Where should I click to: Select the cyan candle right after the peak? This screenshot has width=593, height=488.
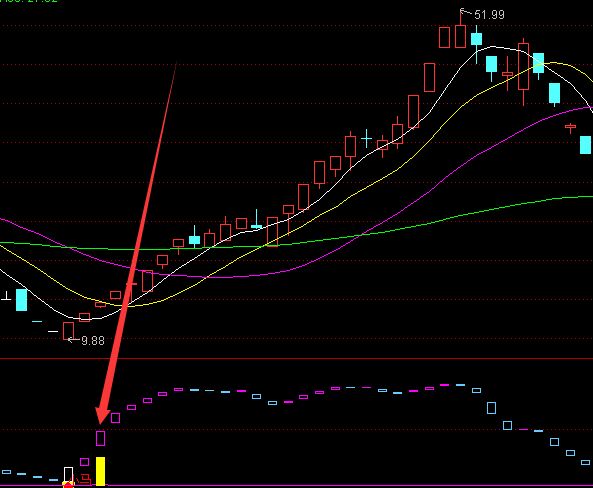click(x=477, y=39)
